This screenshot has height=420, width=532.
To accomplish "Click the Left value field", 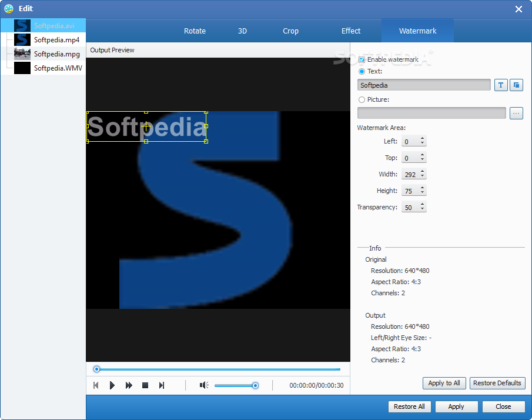I will (410, 141).
